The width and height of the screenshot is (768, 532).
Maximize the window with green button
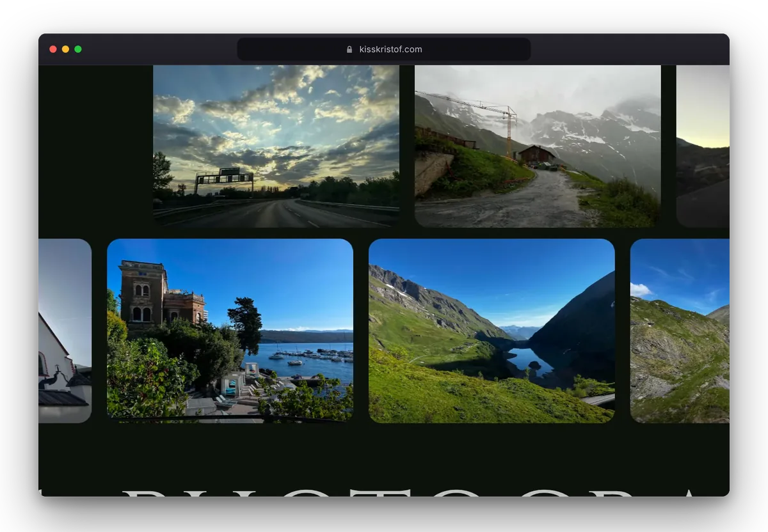pyautogui.click(x=78, y=49)
